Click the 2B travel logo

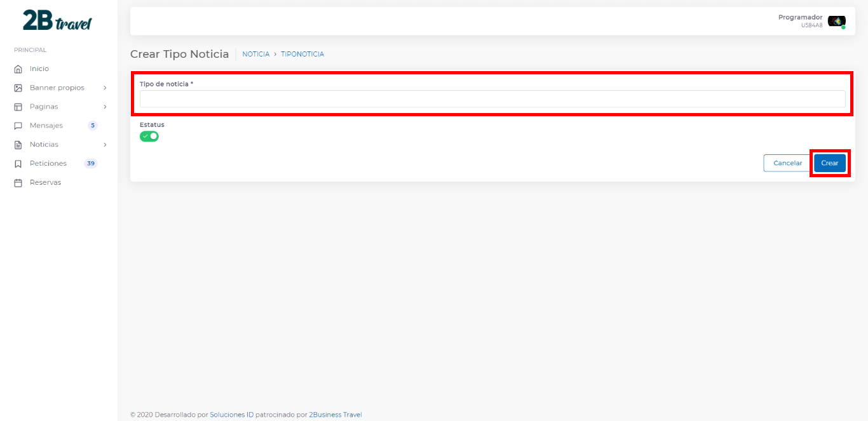57,21
